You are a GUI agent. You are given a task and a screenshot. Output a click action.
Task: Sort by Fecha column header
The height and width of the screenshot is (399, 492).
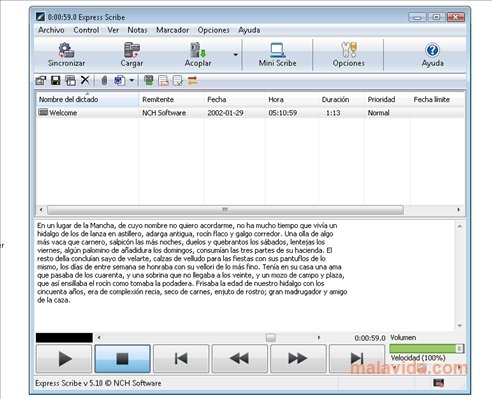click(234, 99)
